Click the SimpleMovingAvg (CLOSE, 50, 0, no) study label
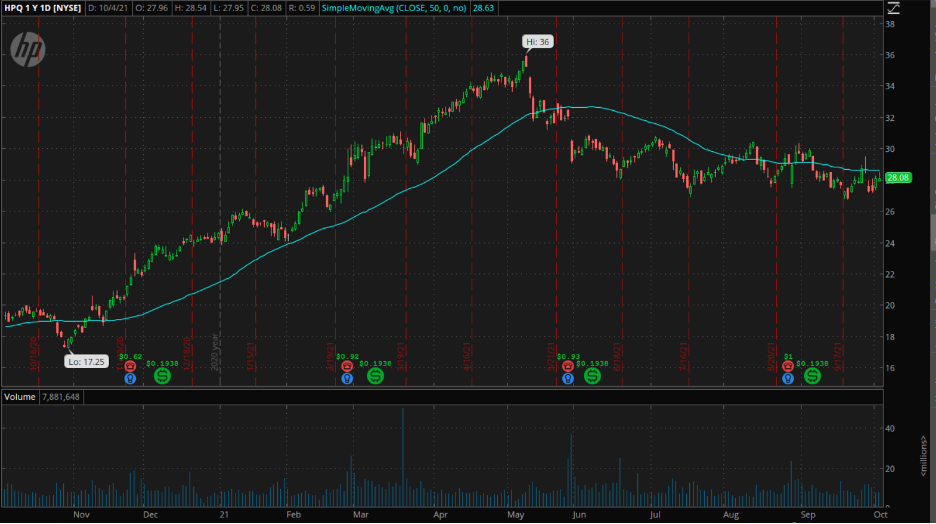Viewport: 936px width, 524px height. pos(394,8)
